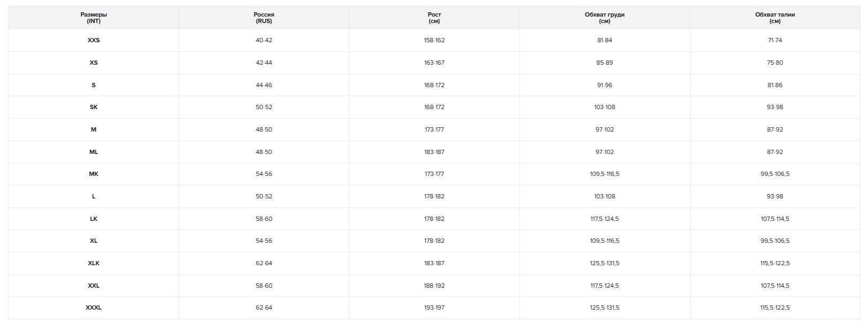Select the XS size label
Viewport: 868px width, 323px height.
tap(94, 63)
